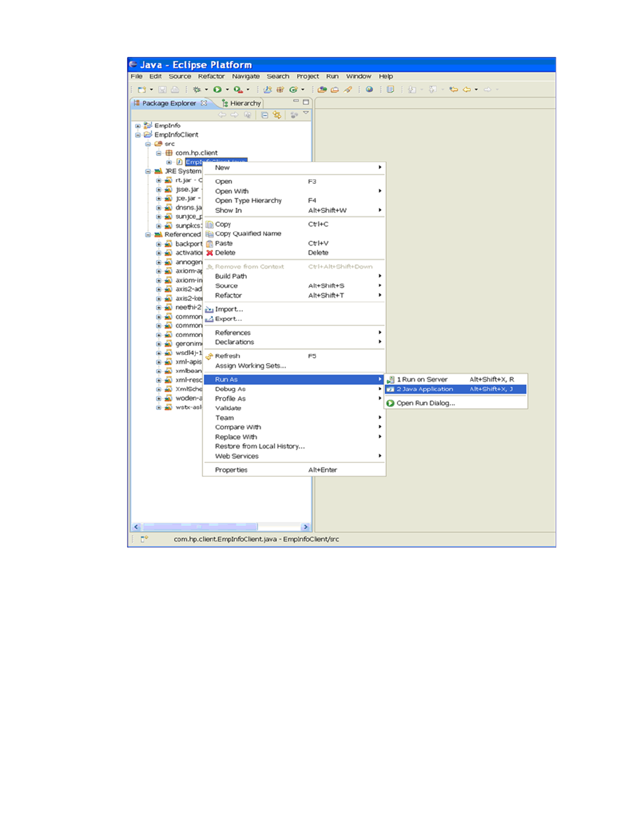Choose Open Type Hierarchy in context menu
The height and width of the screenshot is (840, 631).
pyautogui.click(x=294, y=200)
